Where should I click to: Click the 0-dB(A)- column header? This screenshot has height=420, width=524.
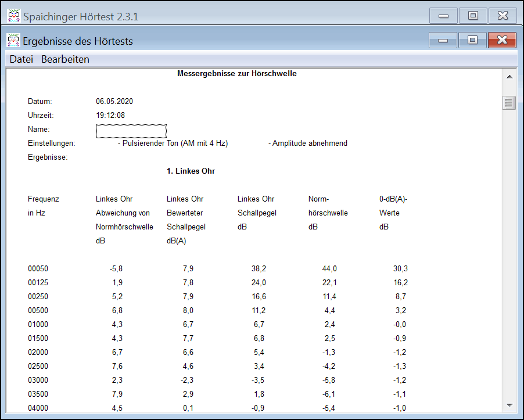tap(393, 199)
